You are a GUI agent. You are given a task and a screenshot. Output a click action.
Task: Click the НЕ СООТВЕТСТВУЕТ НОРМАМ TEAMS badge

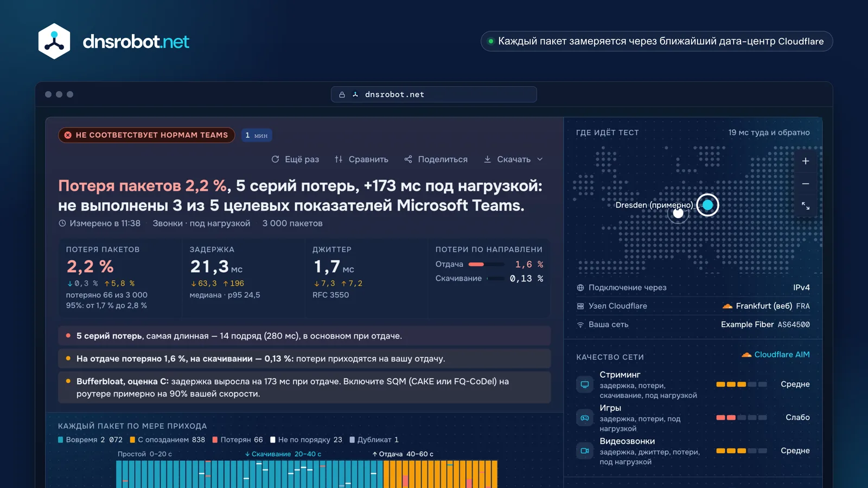146,135
